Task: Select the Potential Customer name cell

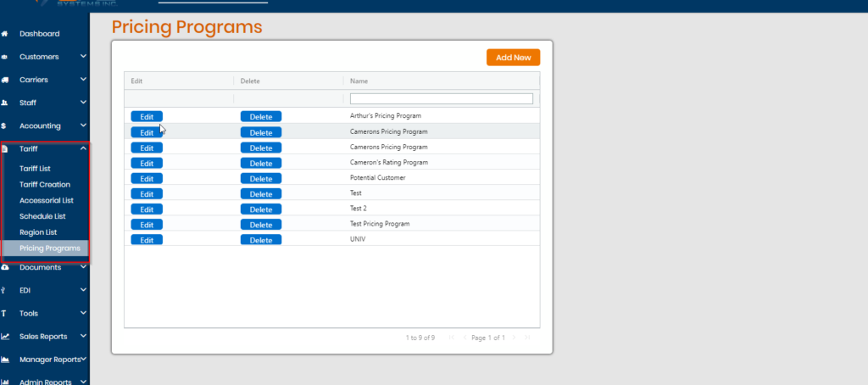Action: [x=377, y=178]
